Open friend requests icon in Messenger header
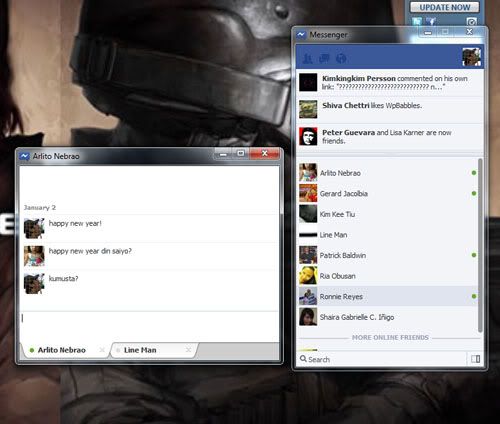Image resolution: width=500 pixels, height=424 pixels. pyautogui.click(x=307, y=59)
